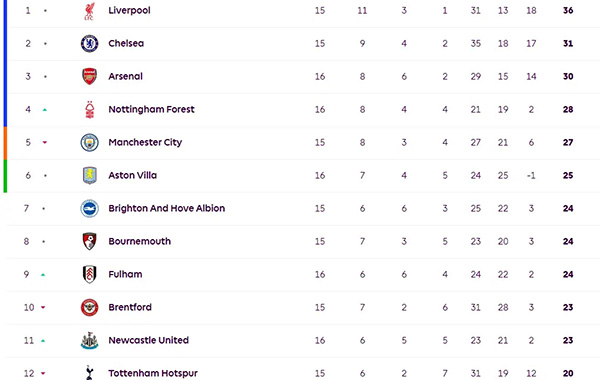Click the Nottingham Forest tree logo

click(x=90, y=109)
